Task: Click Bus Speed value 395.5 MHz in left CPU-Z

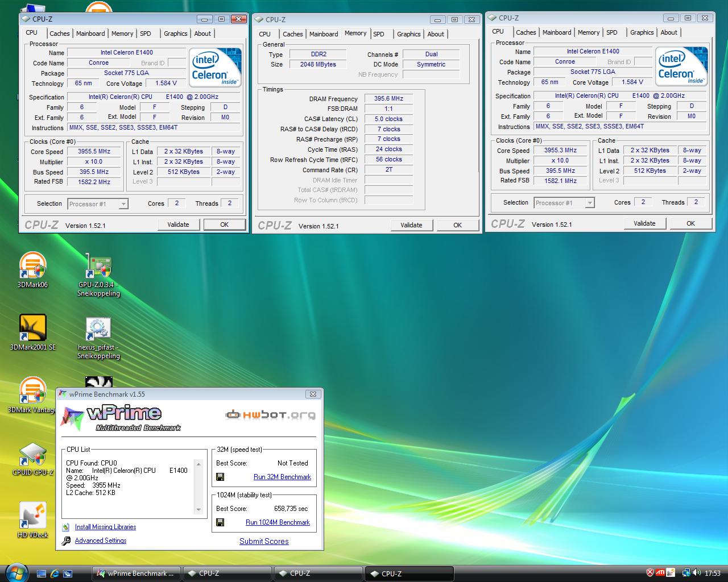Action: tap(94, 172)
